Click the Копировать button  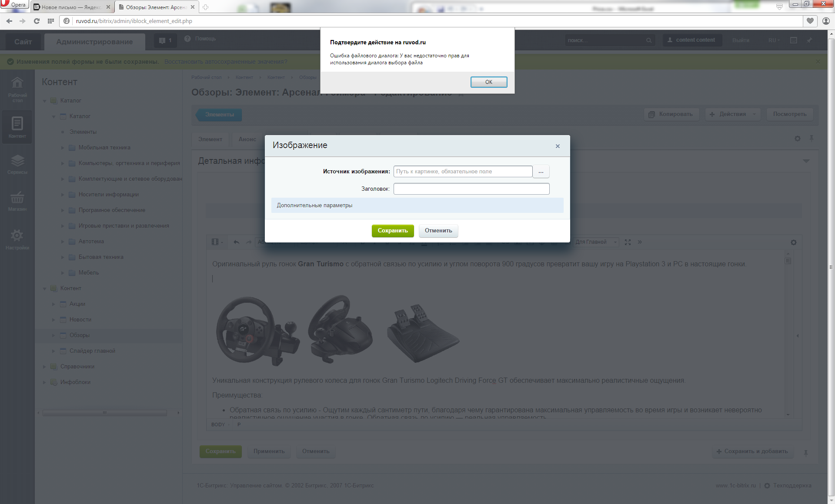tap(671, 114)
